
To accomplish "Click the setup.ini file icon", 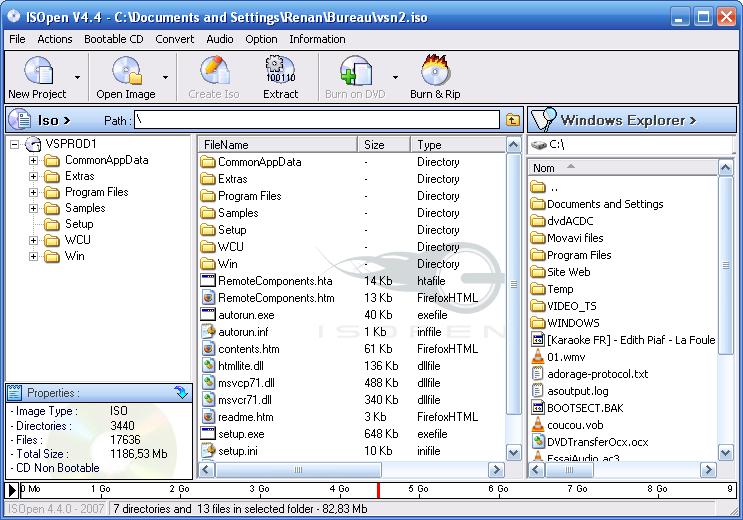I will pos(208,450).
